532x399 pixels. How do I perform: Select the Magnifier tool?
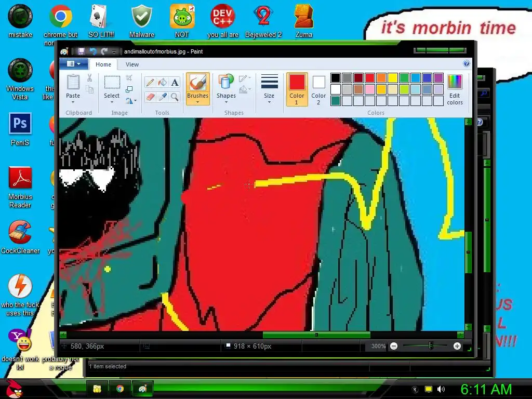tap(175, 97)
